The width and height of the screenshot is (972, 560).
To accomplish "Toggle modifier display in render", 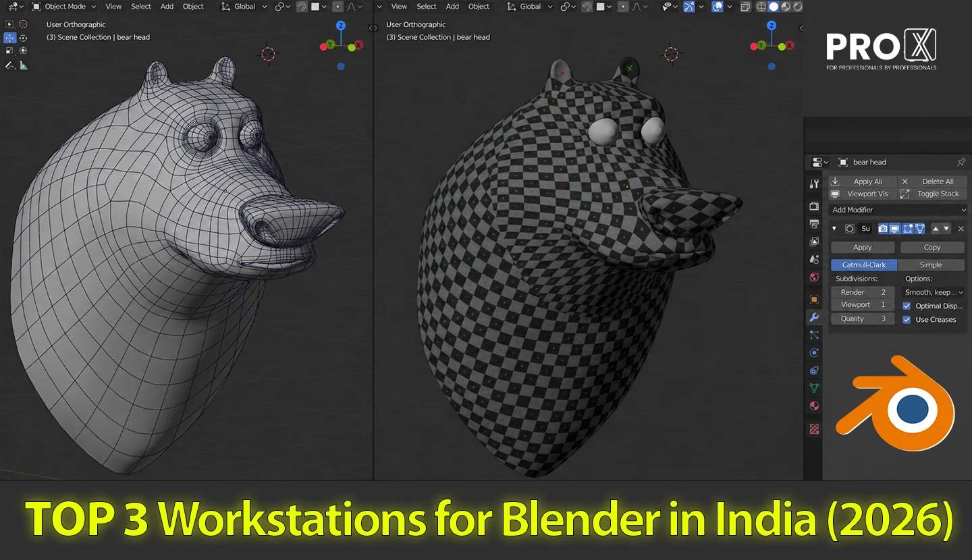I will [883, 229].
